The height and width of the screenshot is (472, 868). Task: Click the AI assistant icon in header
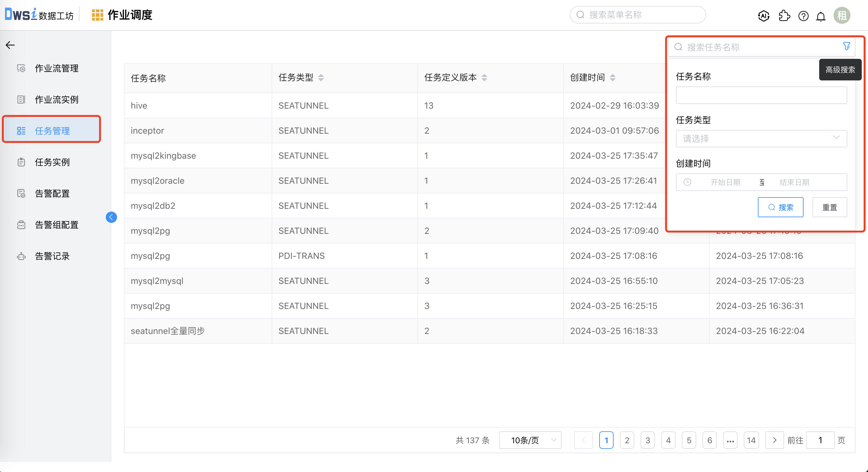[763, 16]
